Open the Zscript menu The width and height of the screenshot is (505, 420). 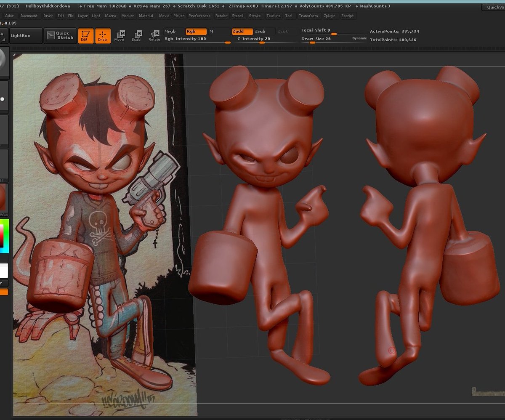tap(348, 16)
